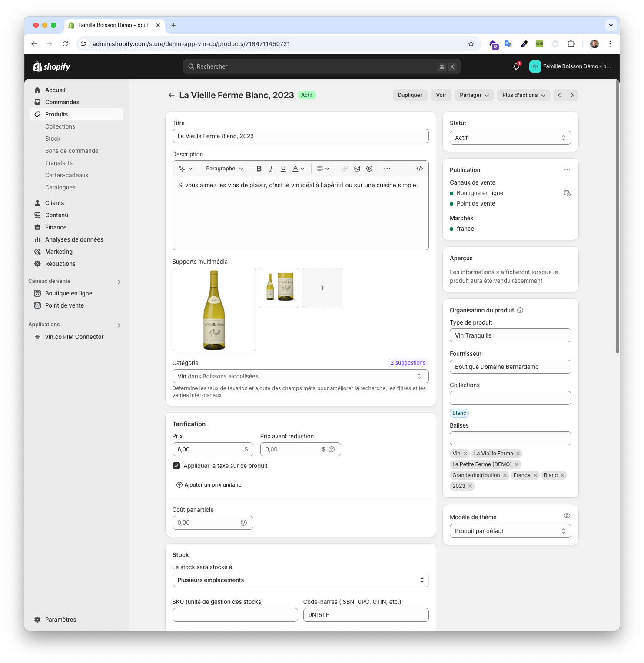Go to previous product chevron
Viewport: 644px width, 663px height.
(x=560, y=95)
